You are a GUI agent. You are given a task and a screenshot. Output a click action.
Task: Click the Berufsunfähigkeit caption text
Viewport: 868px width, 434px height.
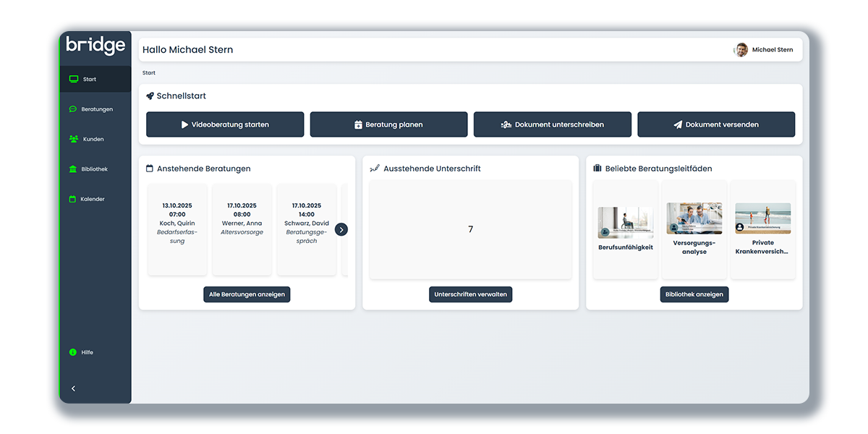tap(626, 247)
